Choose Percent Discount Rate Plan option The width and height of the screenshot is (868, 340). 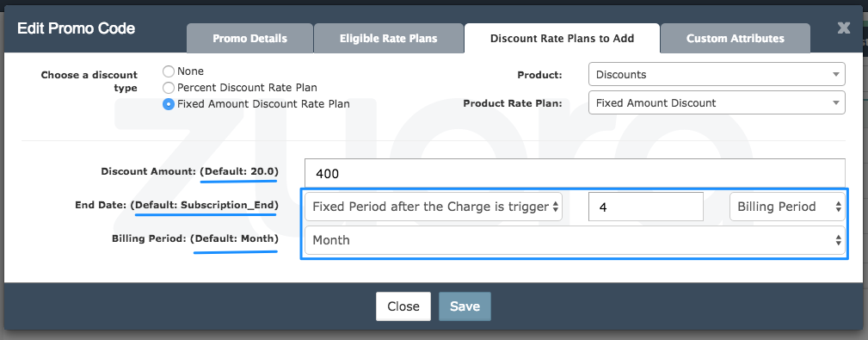(169, 88)
